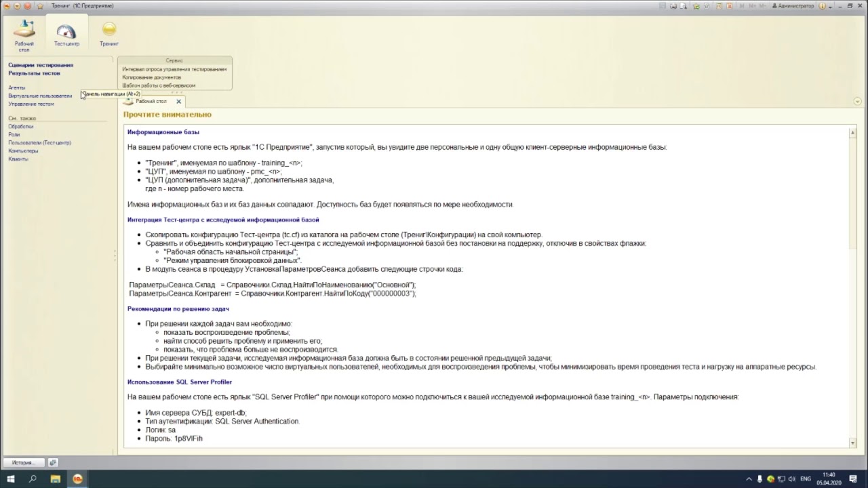Open the yellow information icon
The width and height of the screenshot is (868, 488).
[822, 5]
